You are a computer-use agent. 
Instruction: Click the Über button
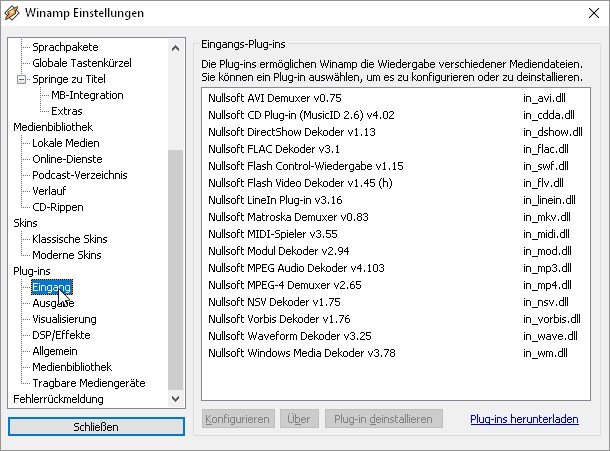(x=299, y=419)
